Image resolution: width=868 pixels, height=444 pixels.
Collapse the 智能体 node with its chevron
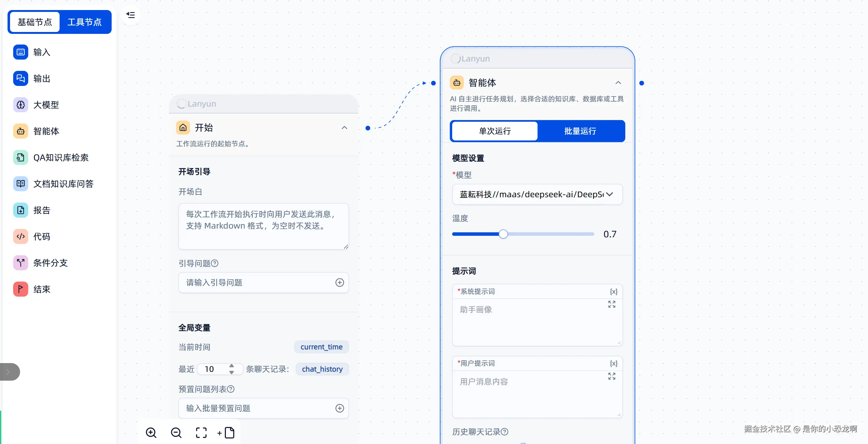[618, 83]
